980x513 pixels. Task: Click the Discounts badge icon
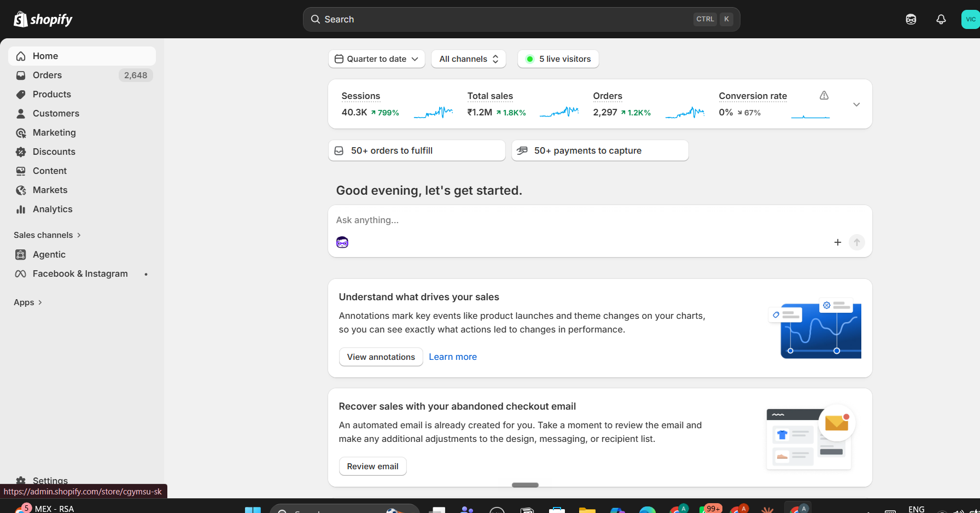(x=21, y=151)
